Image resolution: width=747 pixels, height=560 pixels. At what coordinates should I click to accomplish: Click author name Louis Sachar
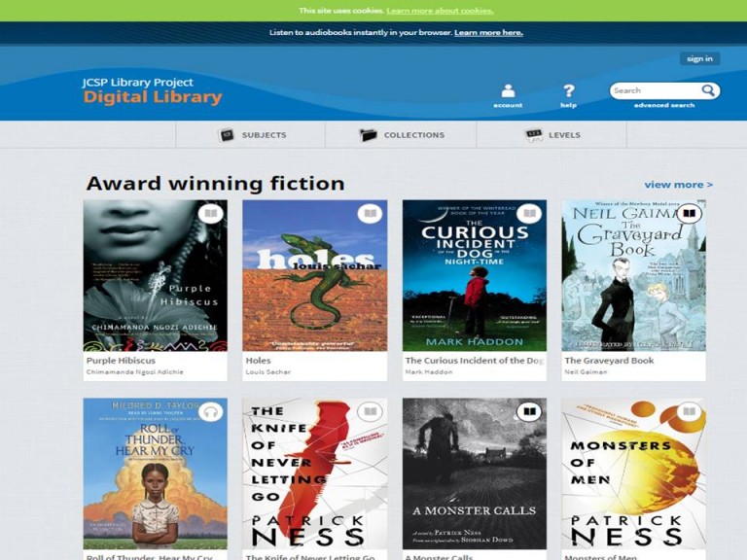coord(268,372)
